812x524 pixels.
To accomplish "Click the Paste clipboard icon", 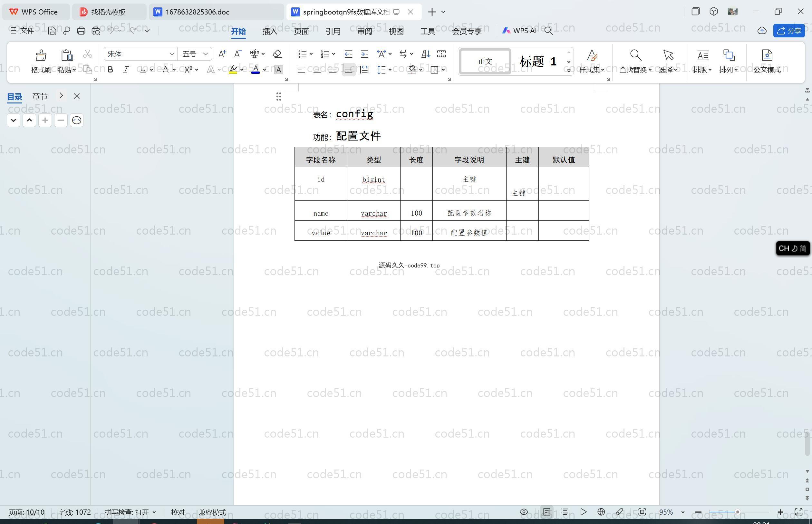I will 67,55.
